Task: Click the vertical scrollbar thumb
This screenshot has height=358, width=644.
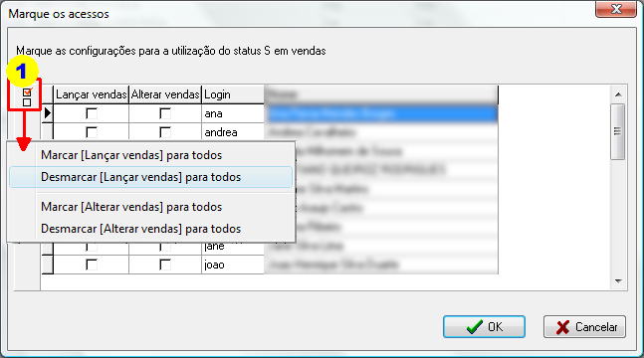Action: click(618, 131)
